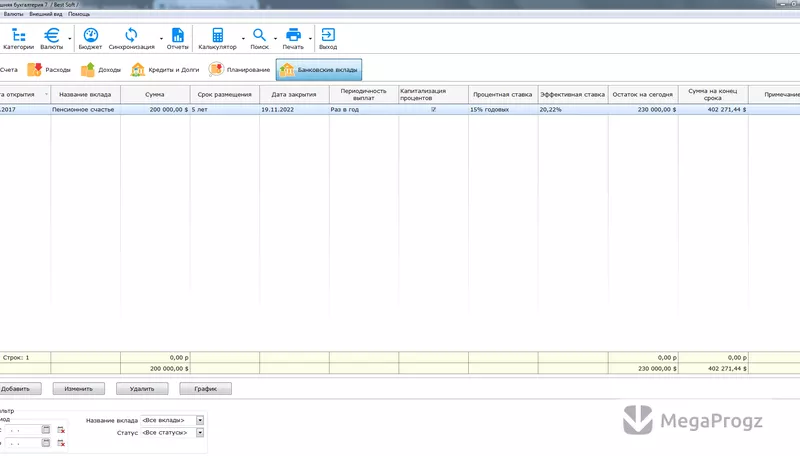The image size is (800, 456).
Task: Click the 20,22% effective rate cell
Action: [x=573, y=110]
